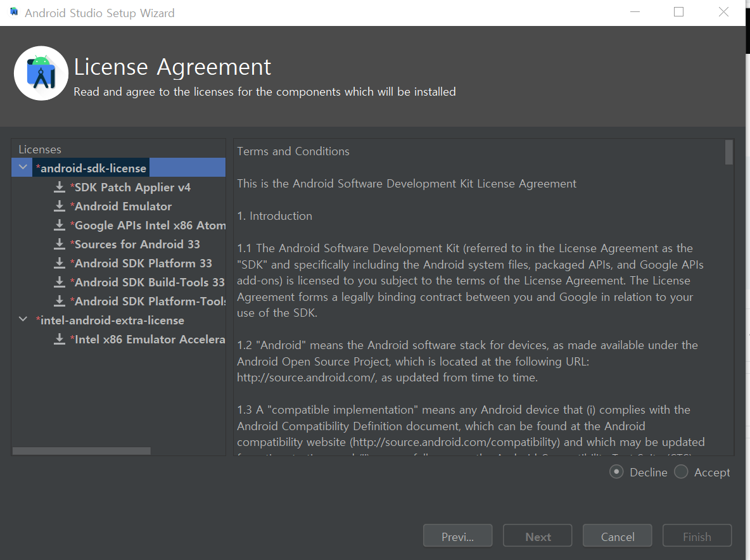Viewport: 750px width, 560px height.
Task: Click the Terms and Conditions heading text
Action: 293,151
